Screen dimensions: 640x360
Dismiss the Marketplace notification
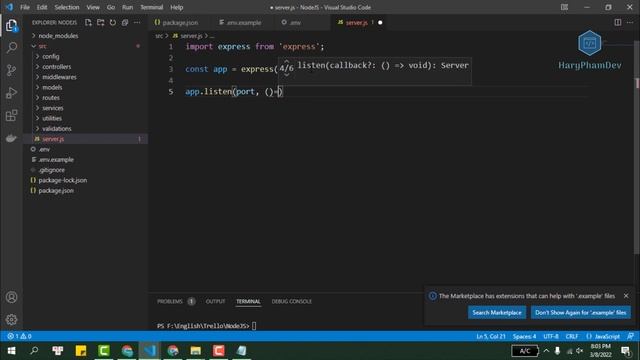coord(626,296)
